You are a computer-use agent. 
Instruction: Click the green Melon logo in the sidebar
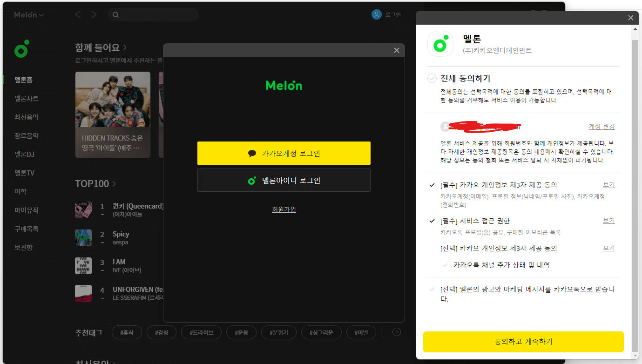(x=22, y=48)
